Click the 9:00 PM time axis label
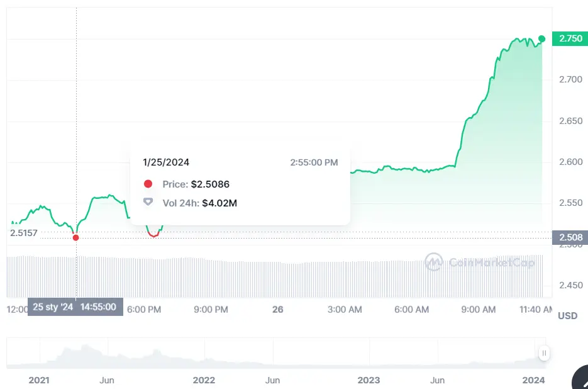The height and width of the screenshot is (389, 588). click(x=211, y=309)
